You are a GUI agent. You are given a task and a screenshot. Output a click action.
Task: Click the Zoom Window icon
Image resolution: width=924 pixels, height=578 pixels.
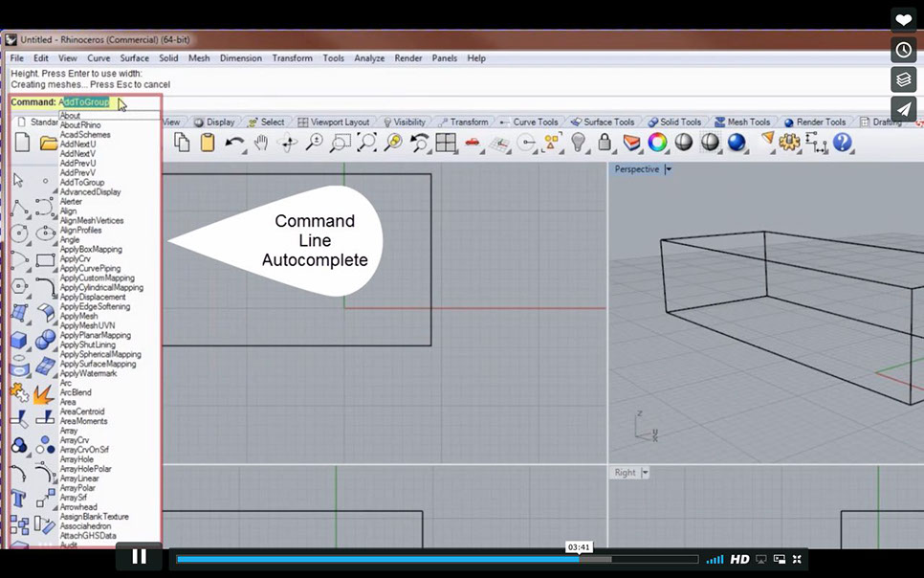[x=340, y=143]
